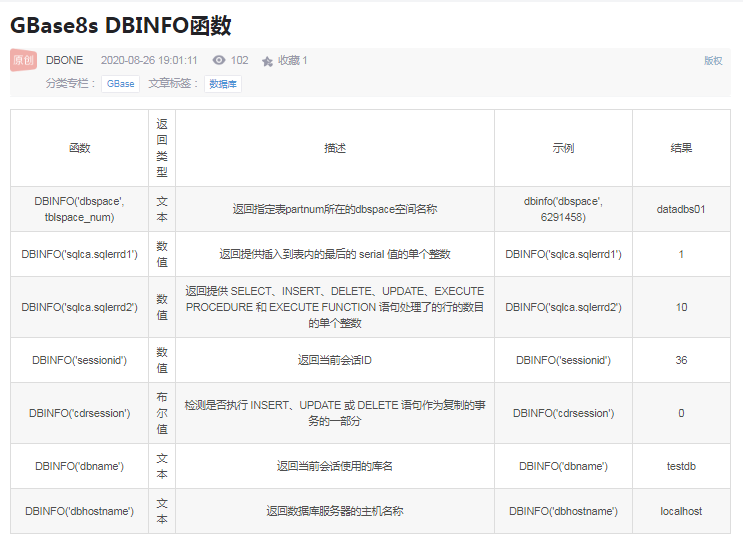Select the 示例 column header
Viewport: 743px width, 534px height.
(x=563, y=148)
